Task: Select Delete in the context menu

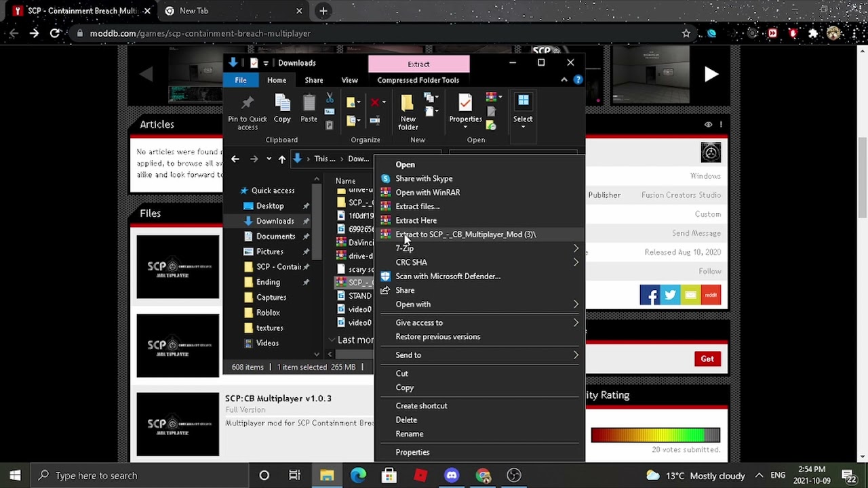Action: click(406, 420)
